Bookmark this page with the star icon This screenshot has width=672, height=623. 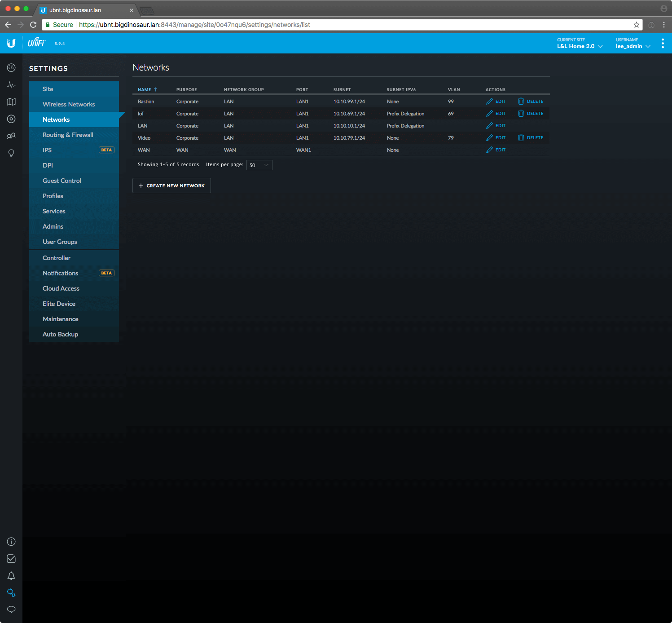[x=636, y=25]
